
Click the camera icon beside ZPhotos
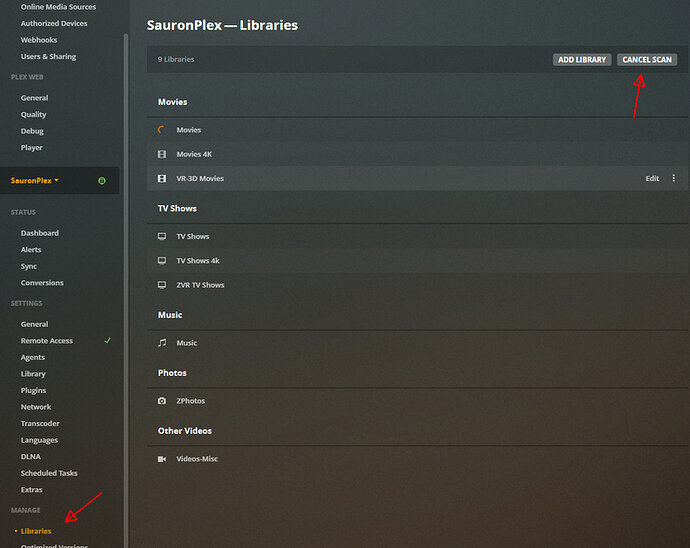click(x=162, y=401)
